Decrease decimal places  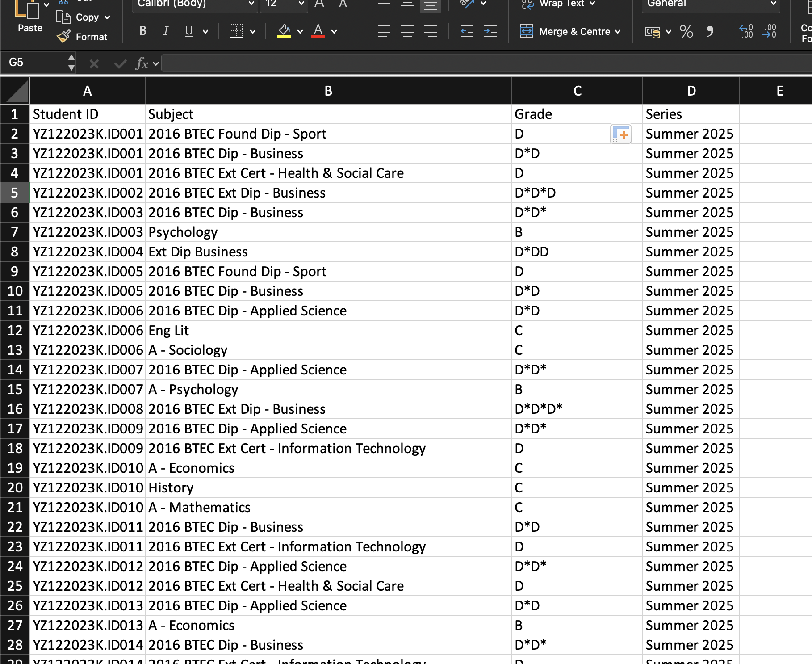[x=770, y=31]
